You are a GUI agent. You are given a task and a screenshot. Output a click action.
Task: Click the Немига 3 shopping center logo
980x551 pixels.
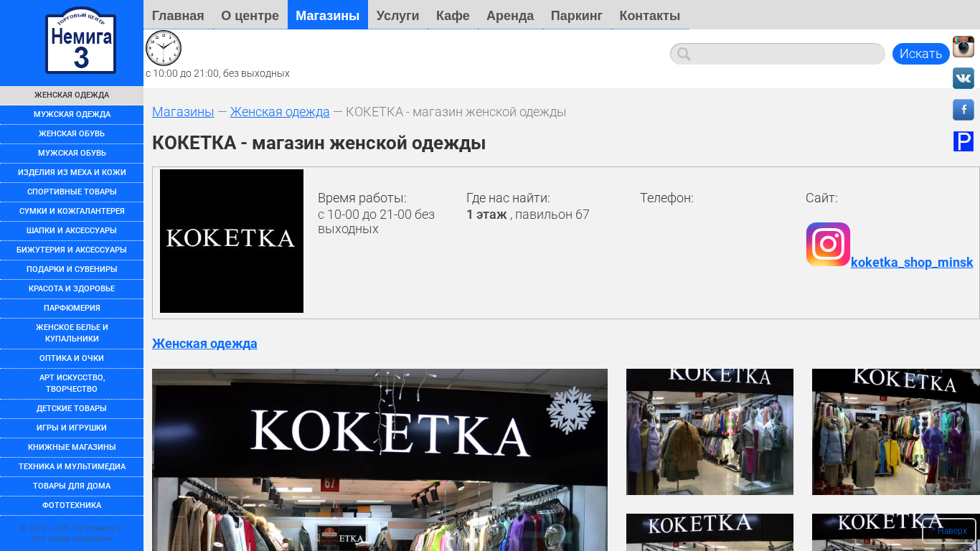point(80,41)
